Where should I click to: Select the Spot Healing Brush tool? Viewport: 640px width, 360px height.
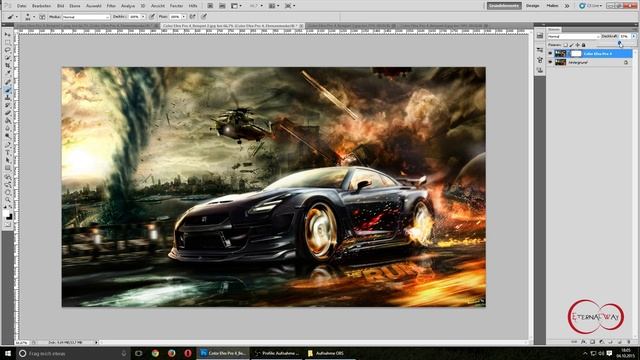[x=8, y=82]
